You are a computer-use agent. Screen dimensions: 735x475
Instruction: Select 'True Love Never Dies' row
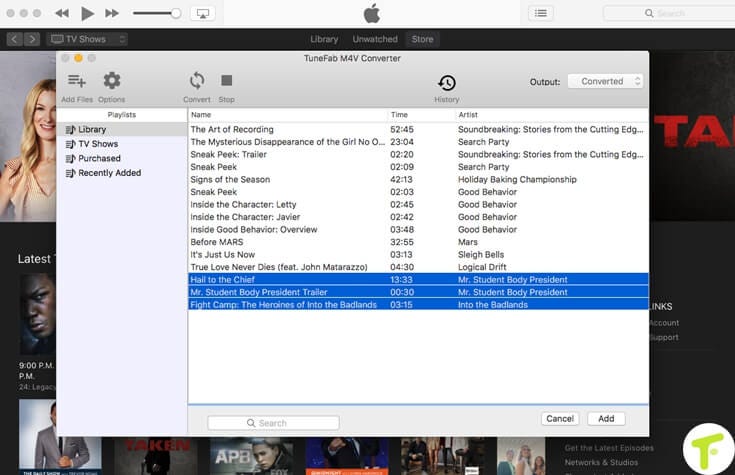click(x=418, y=267)
